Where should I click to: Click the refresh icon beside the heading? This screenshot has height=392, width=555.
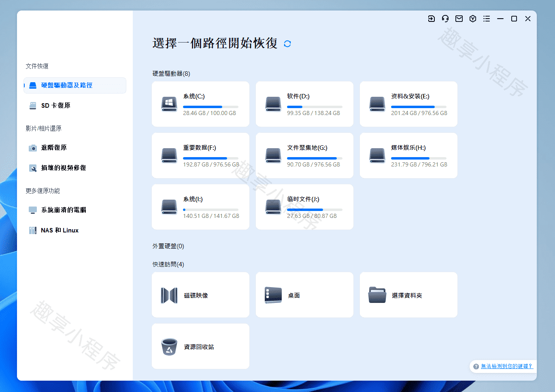tap(287, 44)
